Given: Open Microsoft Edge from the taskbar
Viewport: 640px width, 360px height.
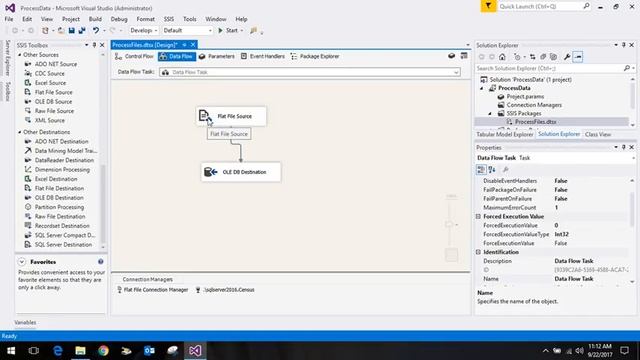Looking at the screenshot, I should (x=58, y=351).
